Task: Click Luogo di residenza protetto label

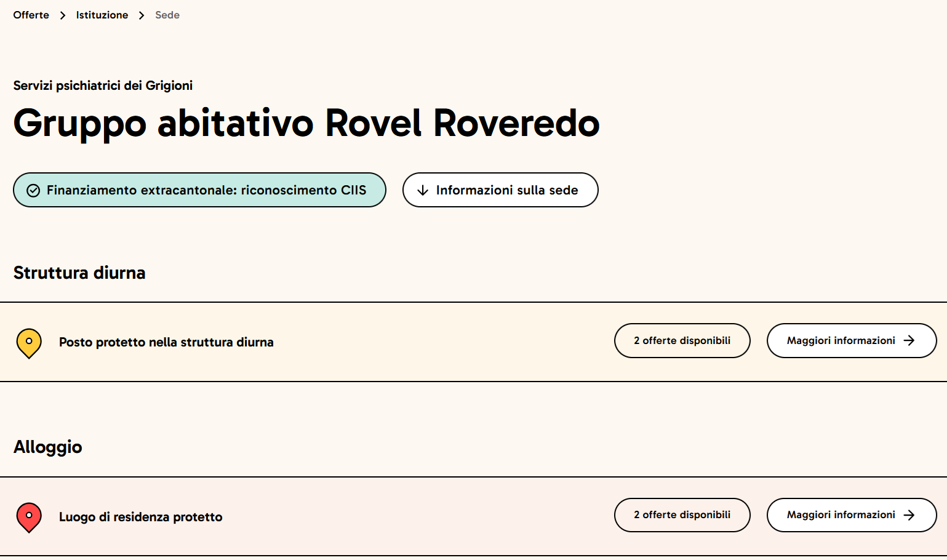Action: click(x=141, y=517)
